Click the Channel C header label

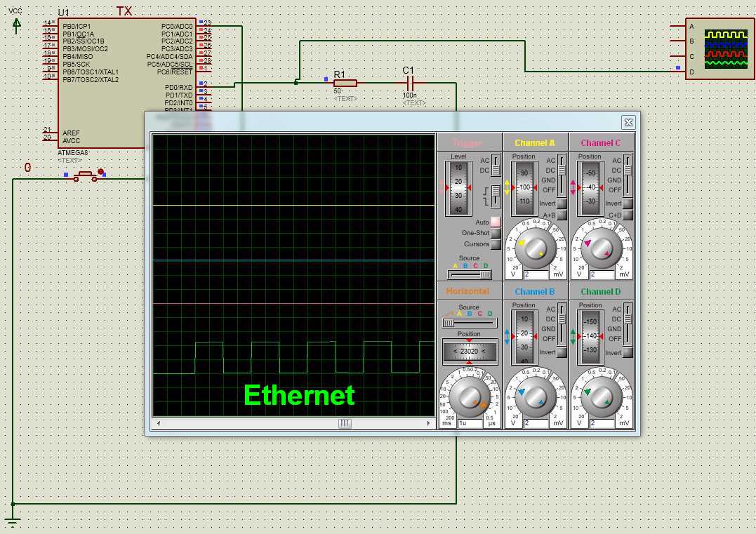tap(601, 142)
